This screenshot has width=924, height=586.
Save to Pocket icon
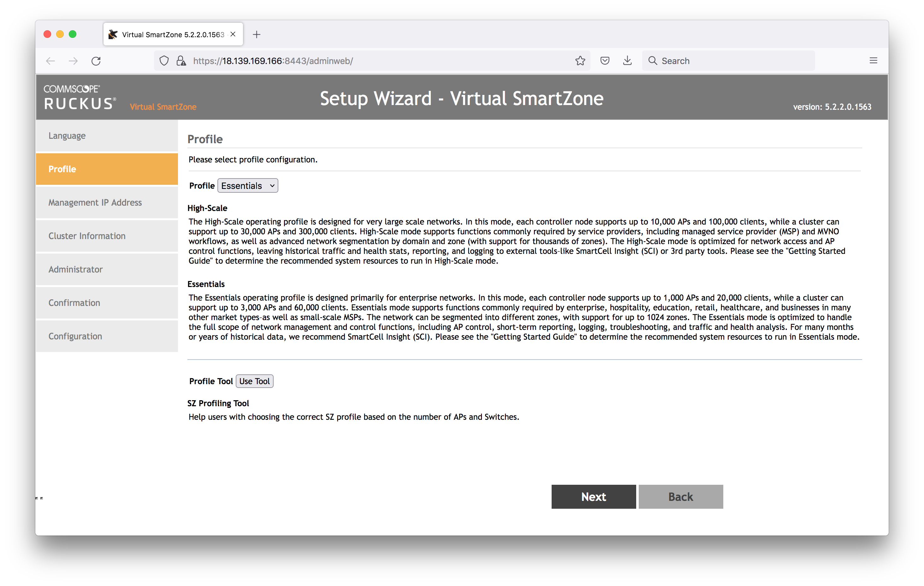point(605,61)
